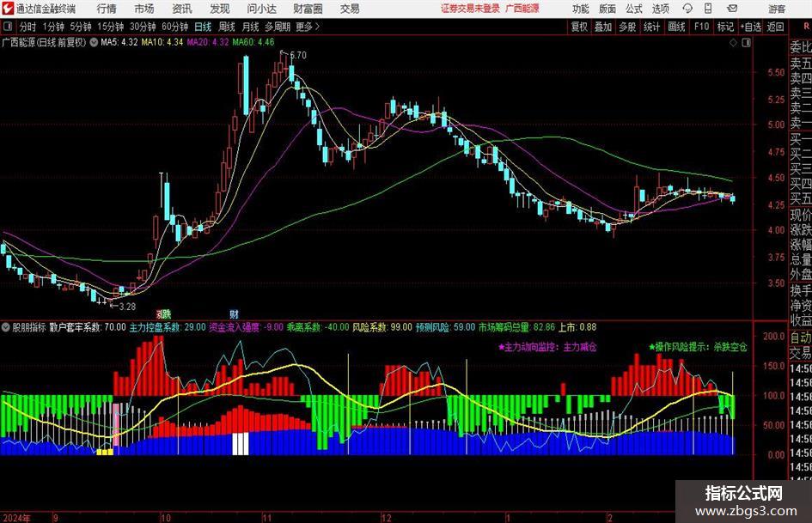This screenshot has width=812, height=523.
Task: Open sub-indicator settings dropdown beside 股朋指标
Action: (x=6, y=327)
